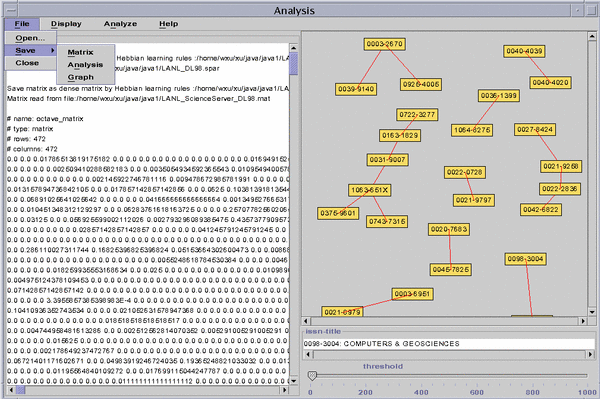Click graph pane scroll up arrow

pyautogui.click(x=592, y=36)
